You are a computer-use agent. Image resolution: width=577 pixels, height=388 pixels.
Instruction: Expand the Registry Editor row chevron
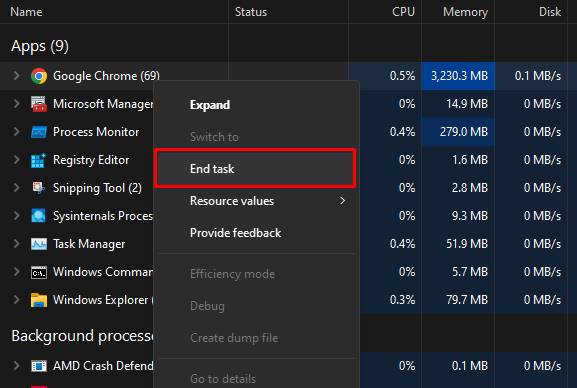point(16,160)
